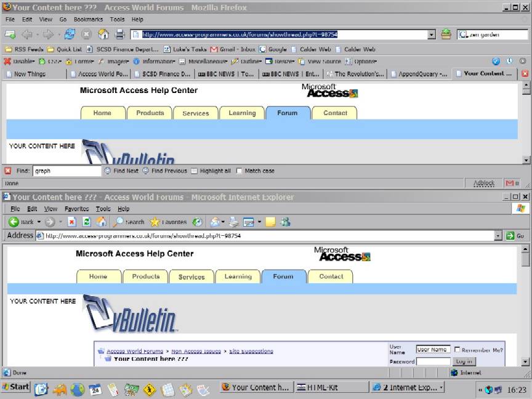The width and height of the screenshot is (532, 399).
Task: Click Internet Explorer Home icon
Action: (x=101, y=222)
